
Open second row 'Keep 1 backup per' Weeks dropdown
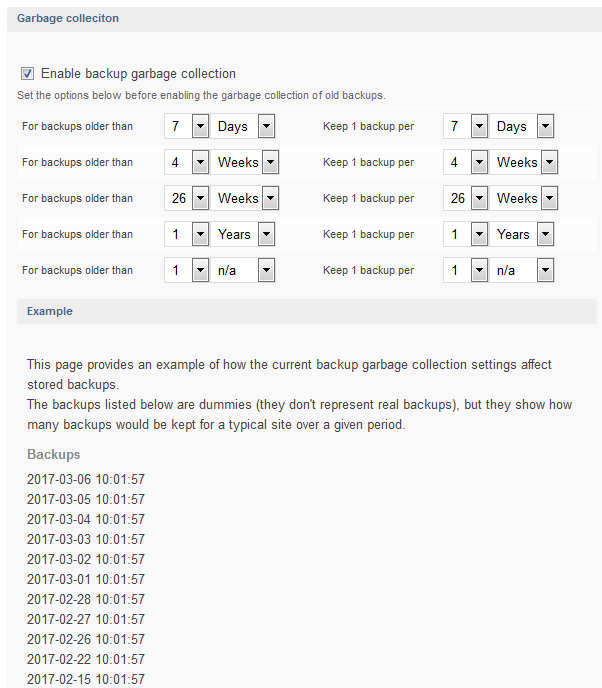[x=523, y=163]
